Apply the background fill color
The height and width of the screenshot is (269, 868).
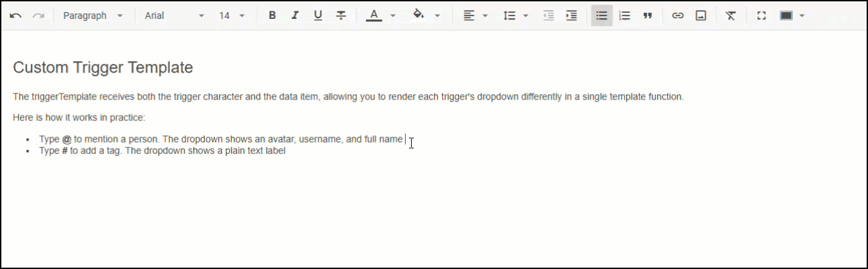(x=419, y=15)
